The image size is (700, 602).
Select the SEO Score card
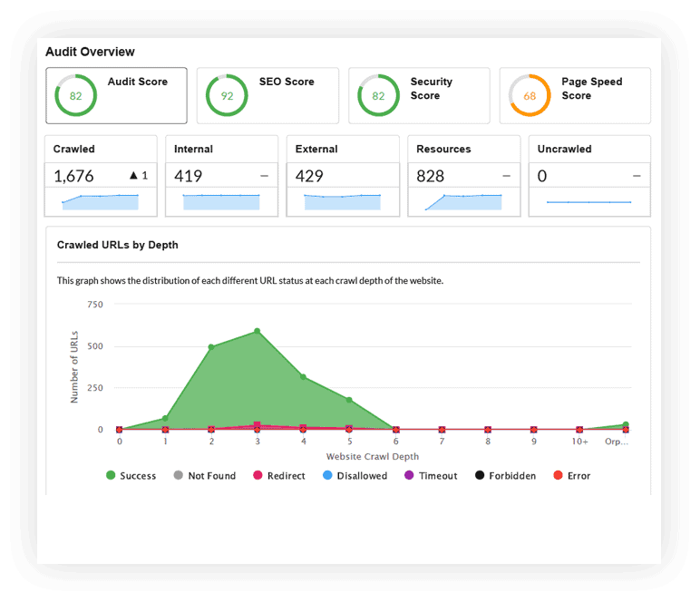(267, 95)
